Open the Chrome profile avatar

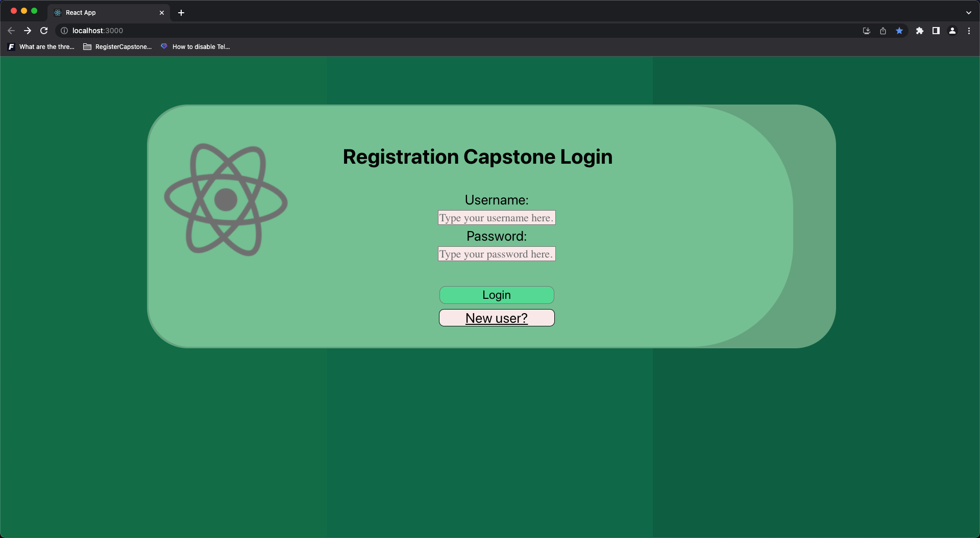click(x=952, y=31)
